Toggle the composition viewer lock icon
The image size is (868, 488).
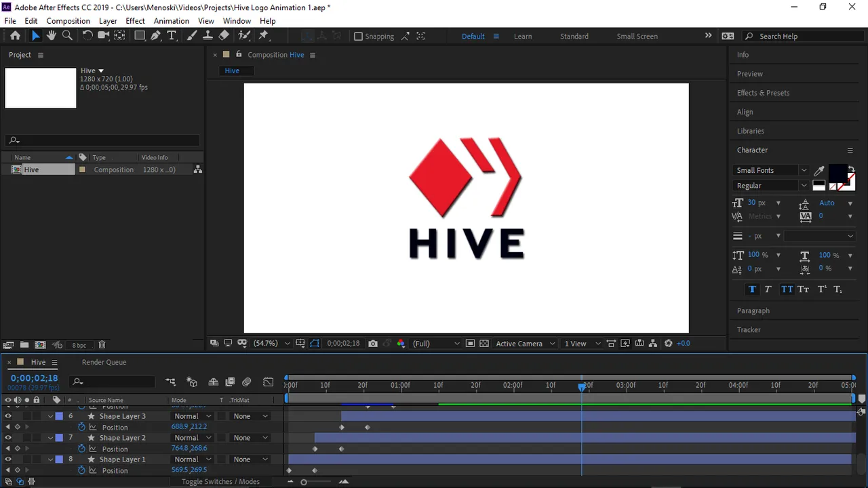click(238, 55)
